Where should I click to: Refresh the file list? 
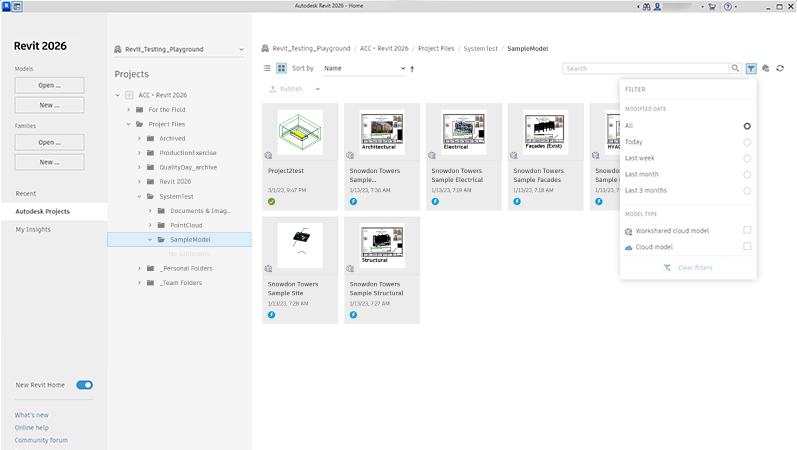(780, 68)
